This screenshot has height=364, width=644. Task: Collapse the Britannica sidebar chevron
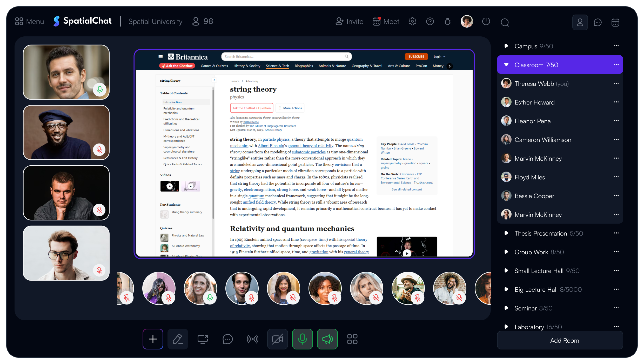[x=214, y=80]
